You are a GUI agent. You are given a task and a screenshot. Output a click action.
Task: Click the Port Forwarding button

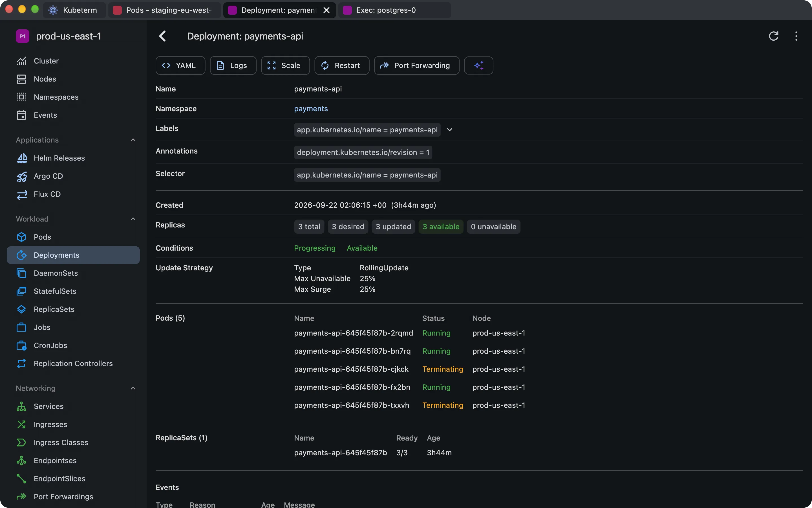click(416, 65)
